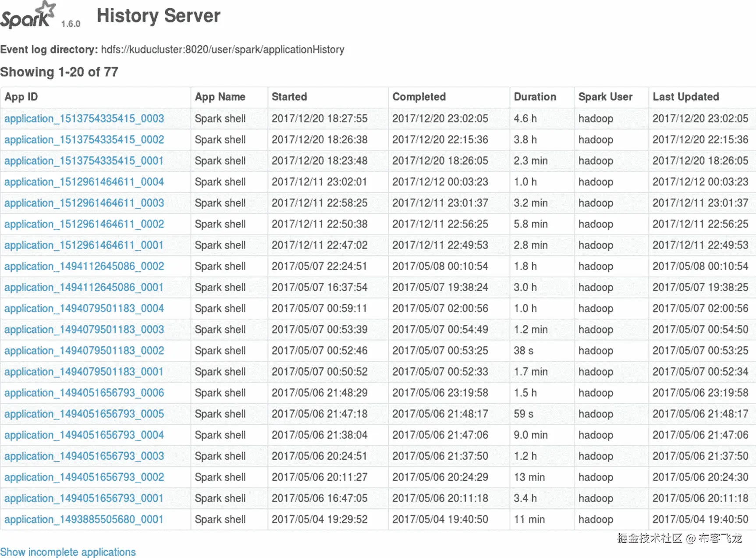The width and height of the screenshot is (756, 558).
Task: Select the event log directory hdfs path
Action: coord(223,50)
